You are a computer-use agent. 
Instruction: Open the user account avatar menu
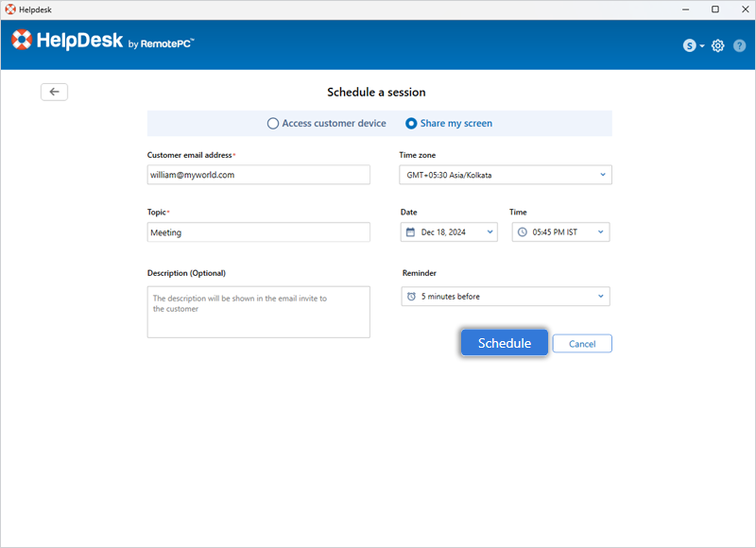(690, 45)
